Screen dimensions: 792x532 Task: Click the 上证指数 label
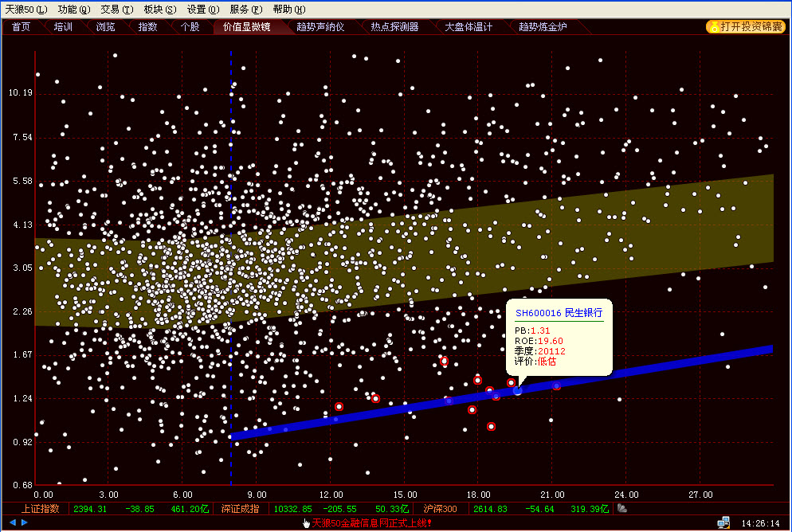click(40, 509)
